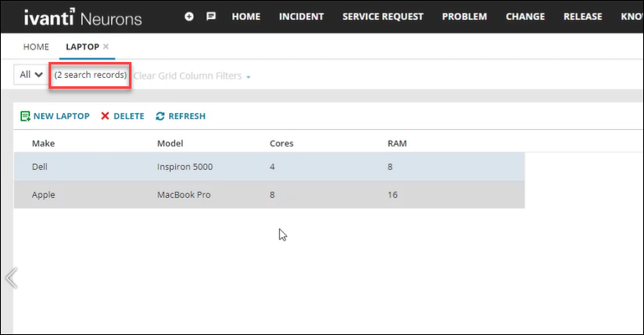The width and height of the screenshot is (644, 335).
Task: Open Clear Grid Column Filters dropdown
Action: (193, 76)
